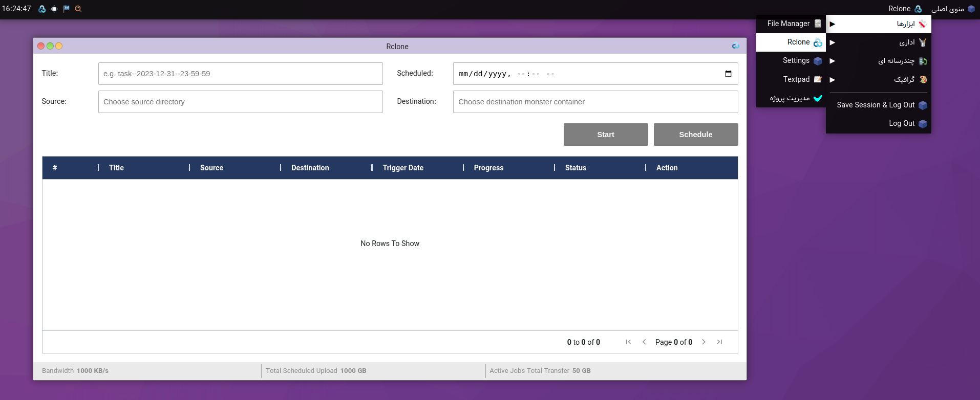
Task: Open the magnifier search icon in top bar
Action: point(78,9)
